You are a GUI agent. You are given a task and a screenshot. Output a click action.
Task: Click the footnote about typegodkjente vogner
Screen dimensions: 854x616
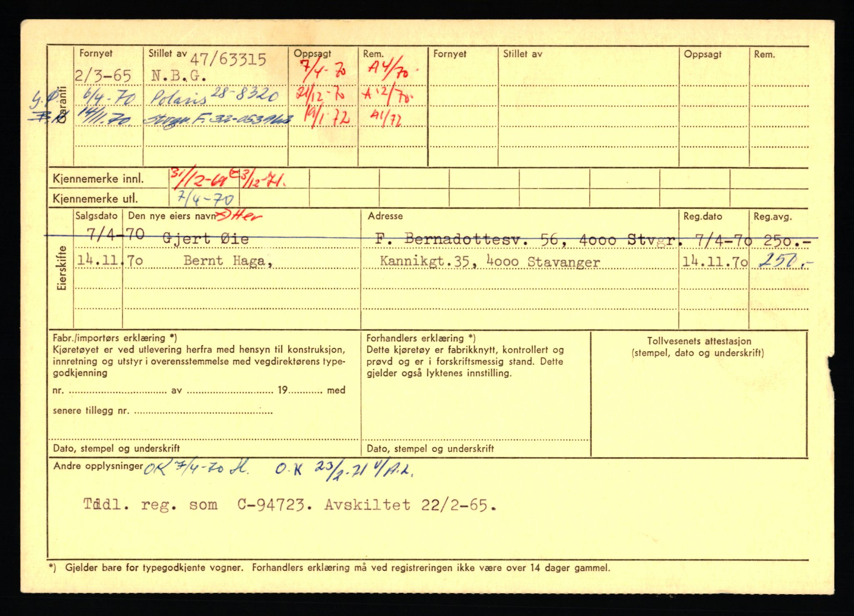click(329, 568)
